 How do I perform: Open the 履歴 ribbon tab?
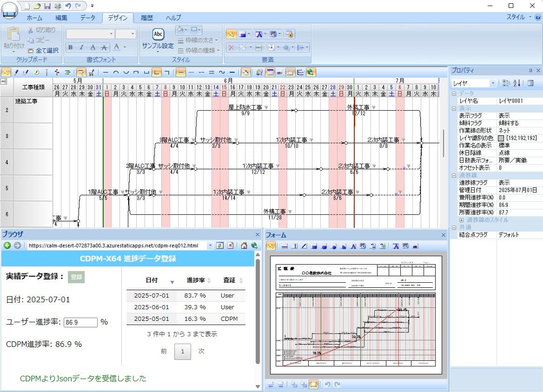coord(146,18)
